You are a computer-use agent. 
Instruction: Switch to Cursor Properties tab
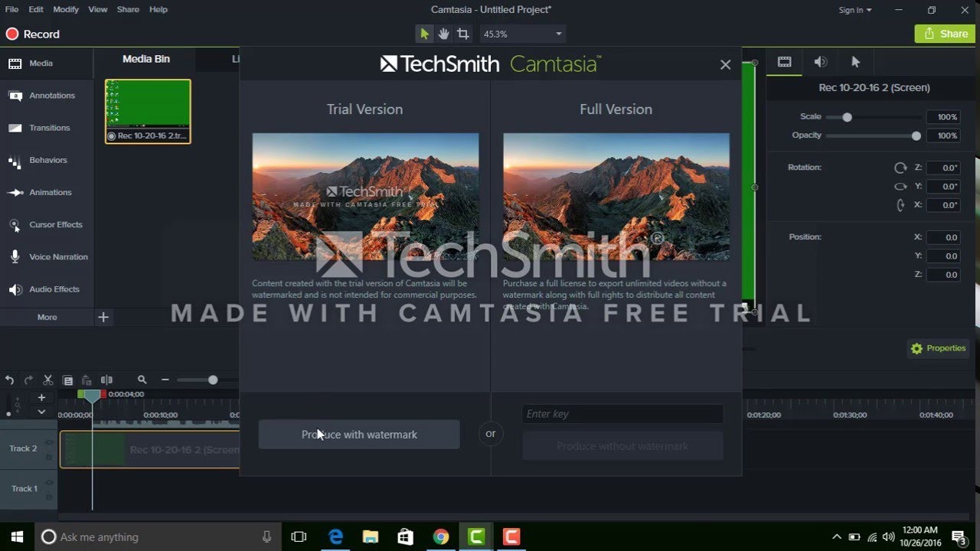(x=856, y=62)
